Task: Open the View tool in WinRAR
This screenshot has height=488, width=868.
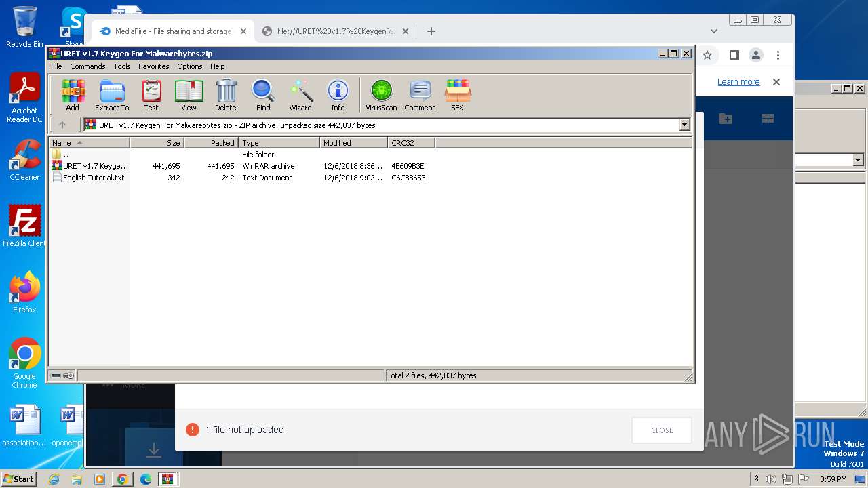Action: [189, 95]
